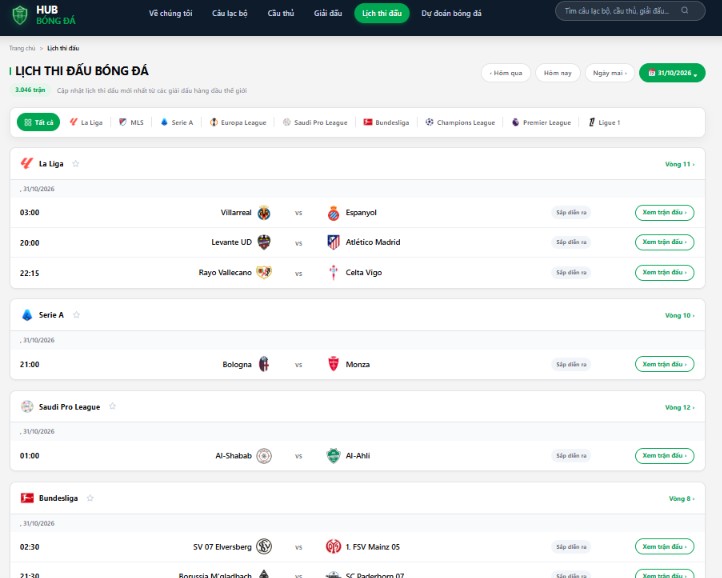Image resolution: width=722 pixels, height=578 pixels.
Task: Click the Atlético Madrid club crest
Action: pos(333,242)
